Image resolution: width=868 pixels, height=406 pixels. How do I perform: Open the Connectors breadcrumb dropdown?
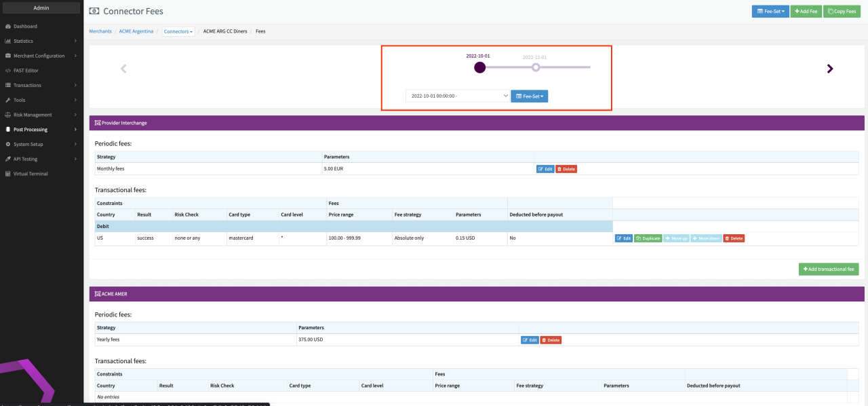click(178, 31)
